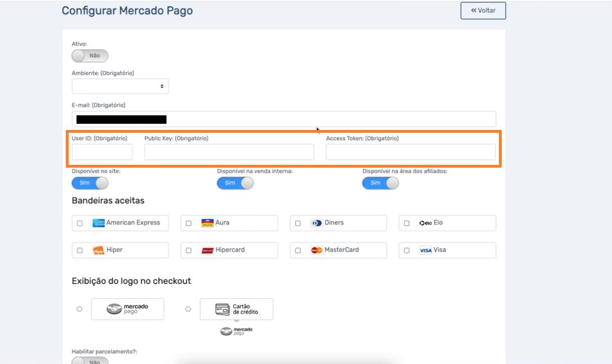Click the Configurar Mercado Pago title
The width and height of the screenshot is (612, 364).
(x=127, y=11)
